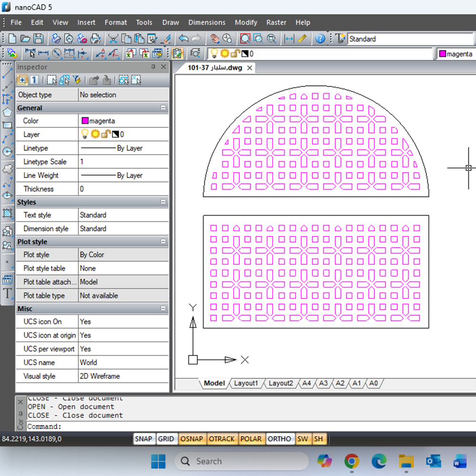Select the Text tool in left toolbar

[x=7, y=293]
